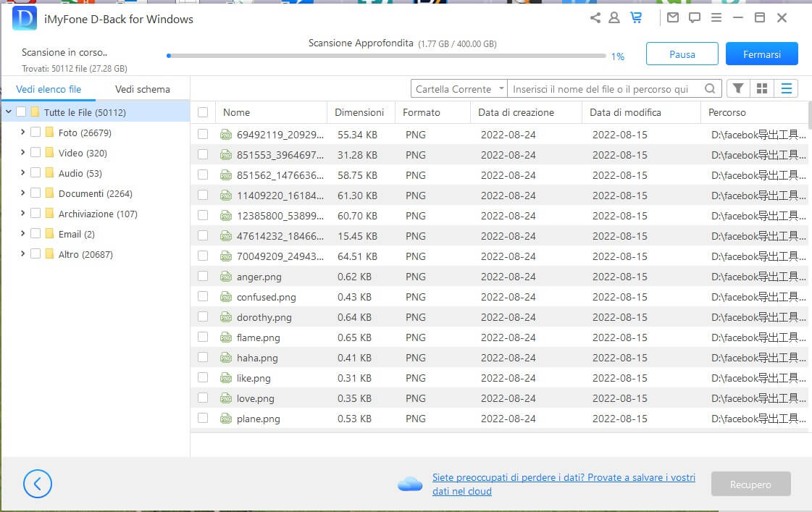Tick the checkbox for love.png
The image size is (812, 512).
click(x=203, y=398)
